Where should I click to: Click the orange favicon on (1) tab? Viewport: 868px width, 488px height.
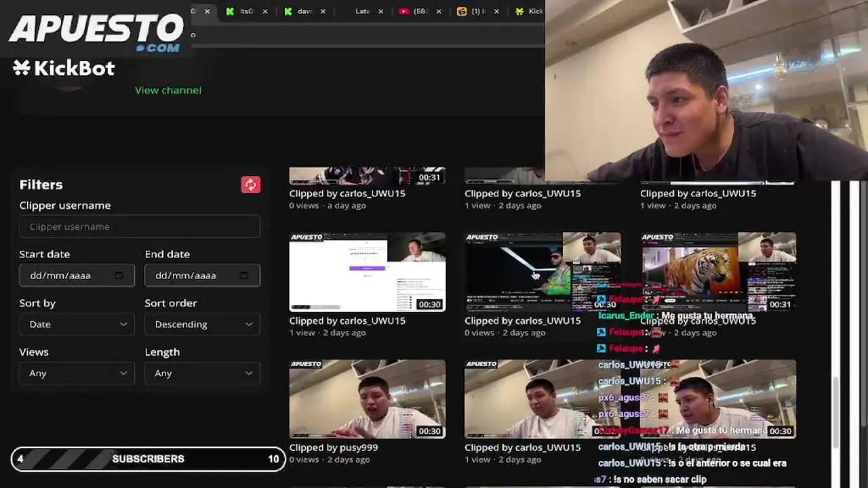(462, 12)
